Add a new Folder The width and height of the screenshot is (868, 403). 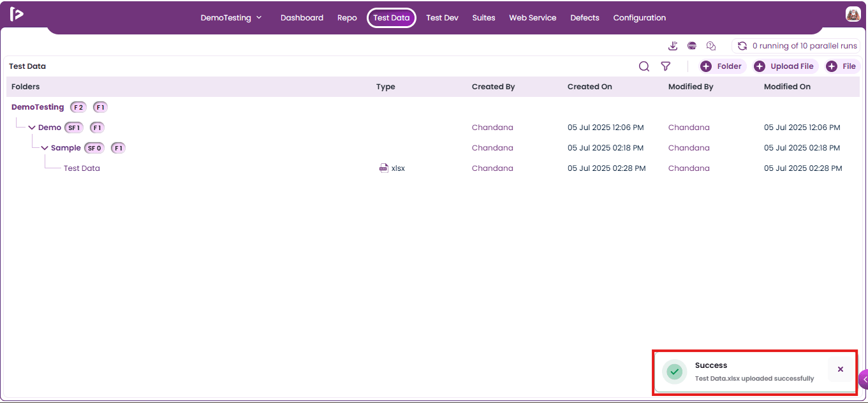tap(721, 66)
